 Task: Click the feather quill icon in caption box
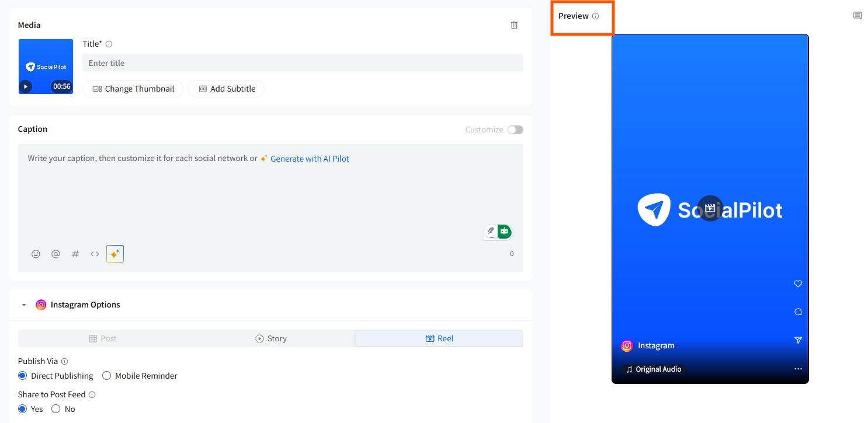click(491, 231)
